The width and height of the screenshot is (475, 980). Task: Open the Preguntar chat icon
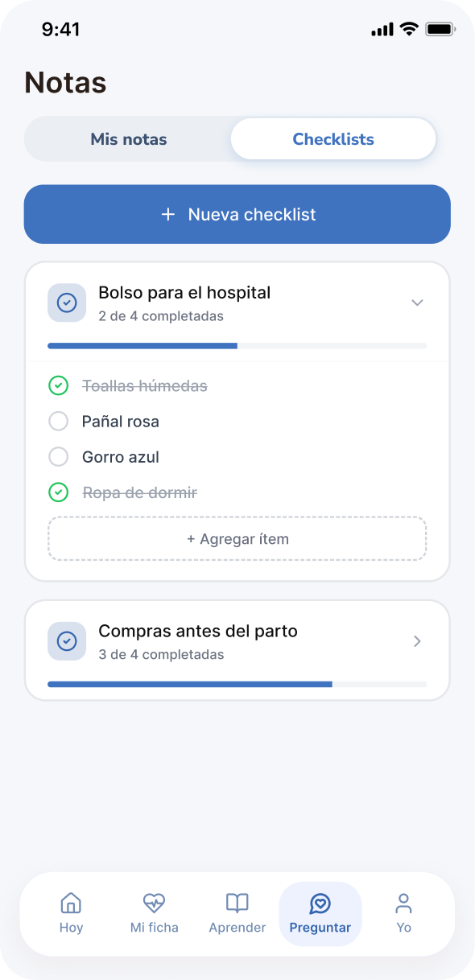(320, 904)
